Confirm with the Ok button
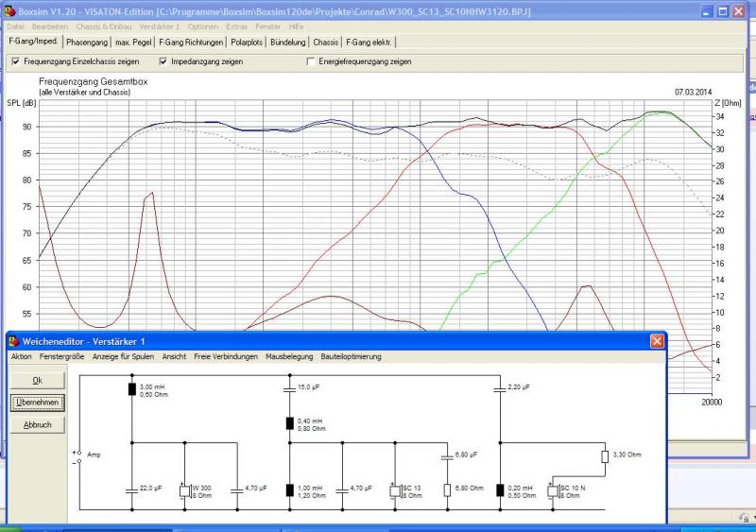 click(x=37, y=380)
